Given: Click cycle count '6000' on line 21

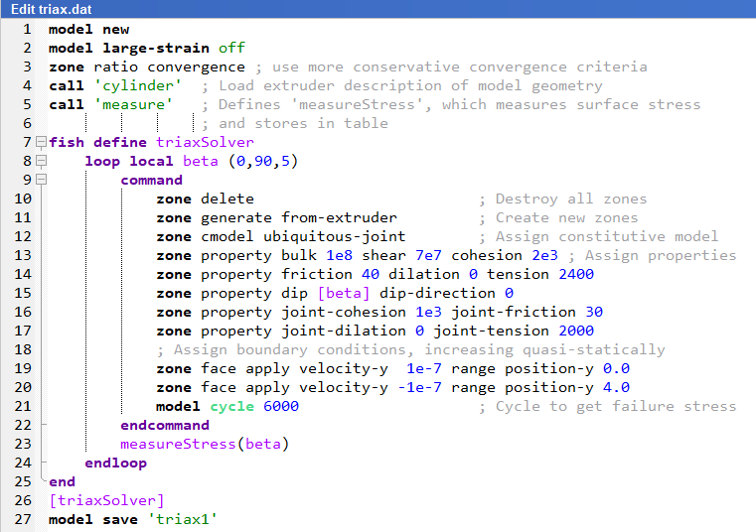Looking at the screenshot, I should [281, 406].
